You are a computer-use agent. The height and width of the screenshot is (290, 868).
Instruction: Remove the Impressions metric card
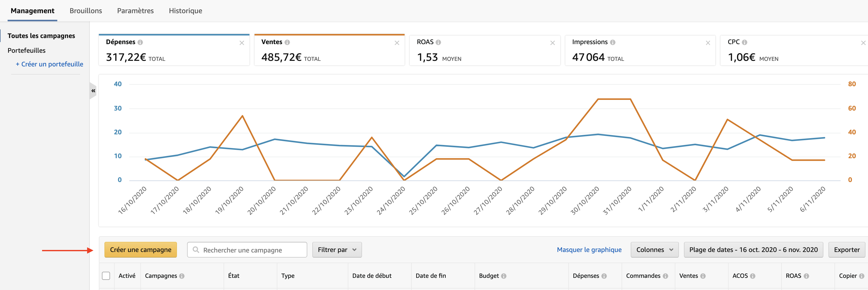(x=708, y=43)
